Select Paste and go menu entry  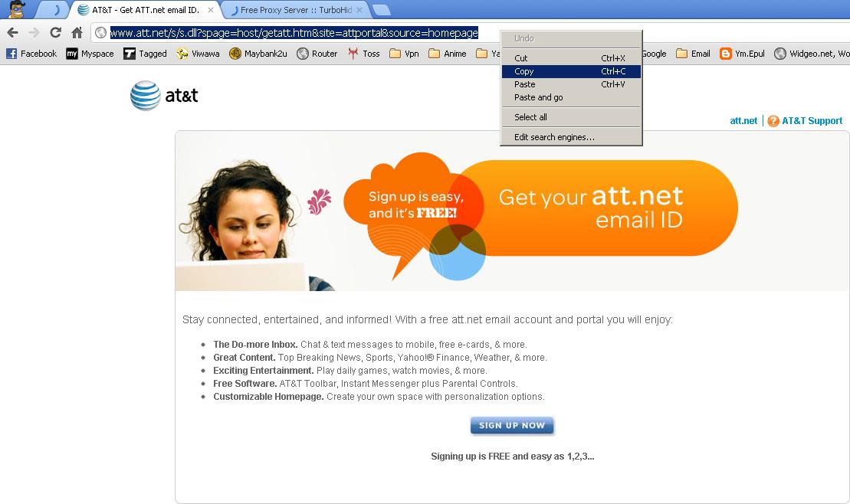point(571,97)
